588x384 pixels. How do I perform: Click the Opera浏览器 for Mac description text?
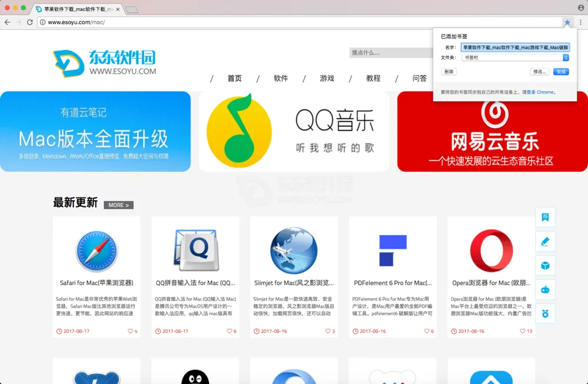click(491, 306)
